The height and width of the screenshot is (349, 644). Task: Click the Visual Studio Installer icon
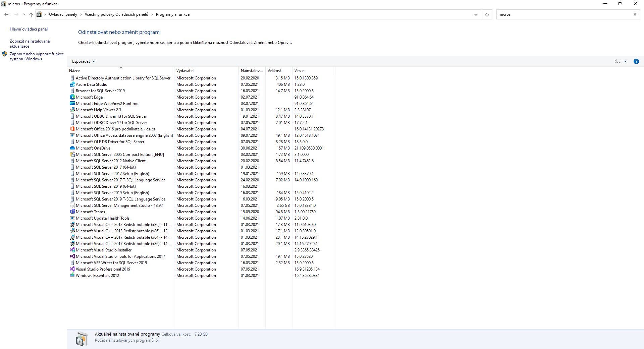[72, 250]
